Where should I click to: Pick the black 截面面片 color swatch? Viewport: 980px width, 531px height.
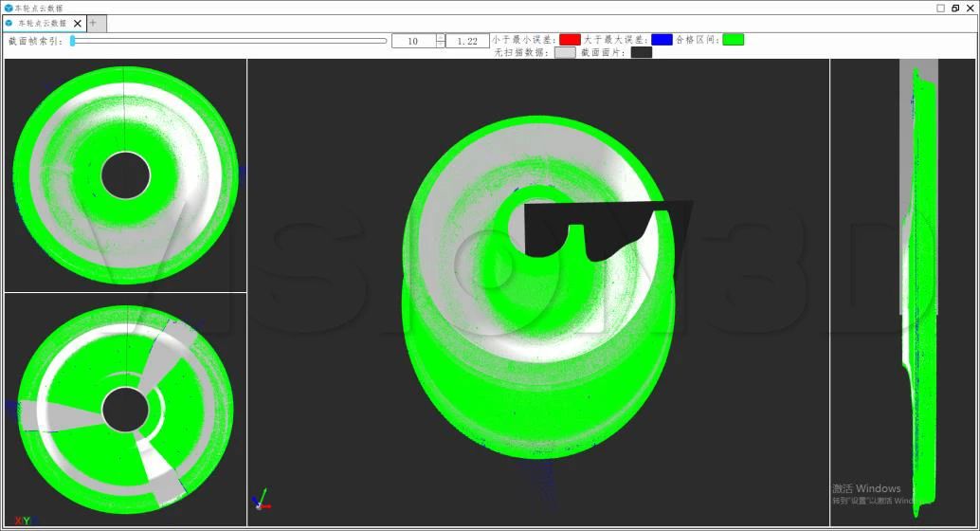pyautogui.click(x=642, y=53)
